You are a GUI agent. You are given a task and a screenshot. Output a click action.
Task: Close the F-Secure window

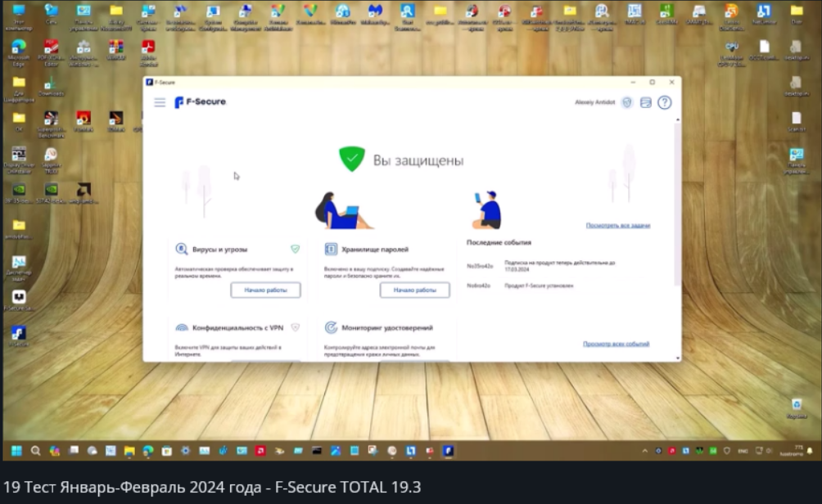pyautogui.click(x=671, y=83)
